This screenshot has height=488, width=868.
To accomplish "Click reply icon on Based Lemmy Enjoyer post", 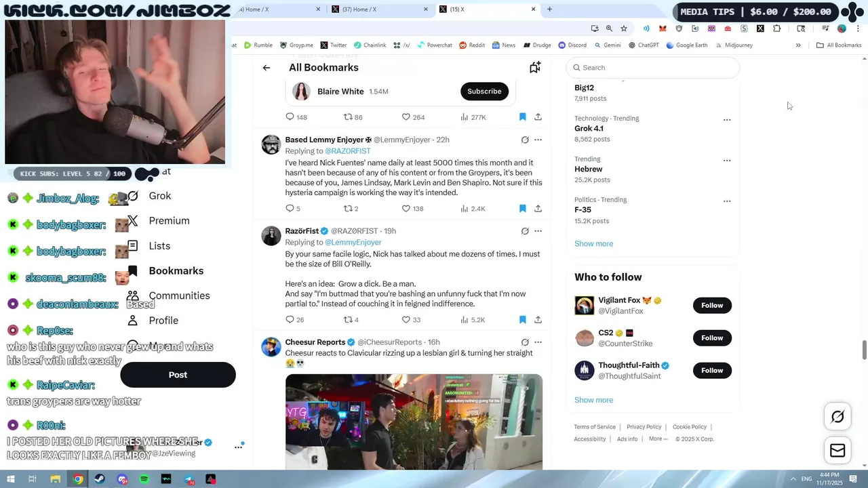I will pos(290,208).
